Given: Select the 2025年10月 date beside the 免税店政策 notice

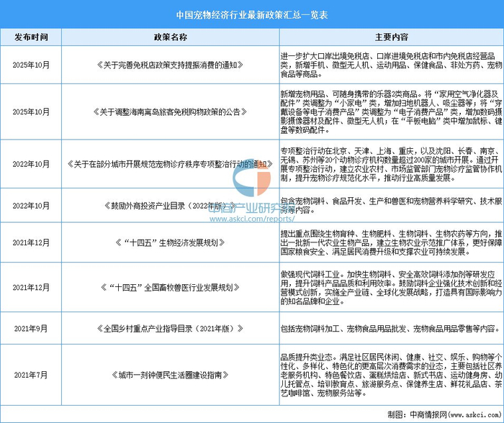Looking at the screenshot, I should tap(31, 65).
